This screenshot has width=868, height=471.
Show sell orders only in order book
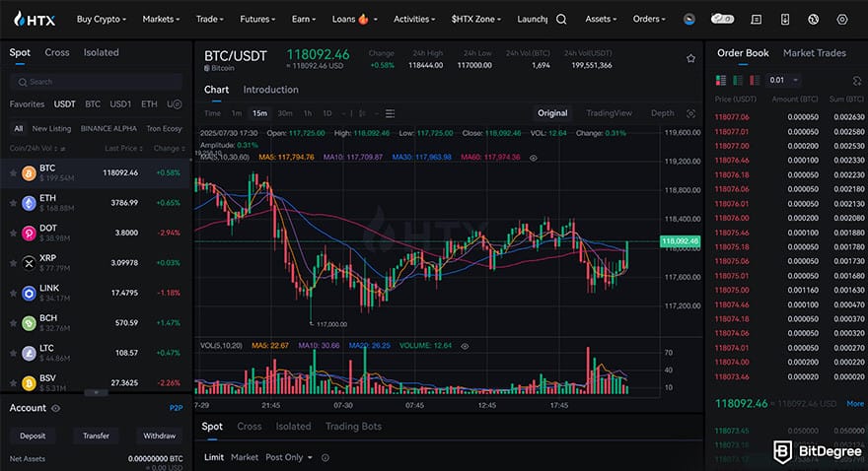[754, 80]
